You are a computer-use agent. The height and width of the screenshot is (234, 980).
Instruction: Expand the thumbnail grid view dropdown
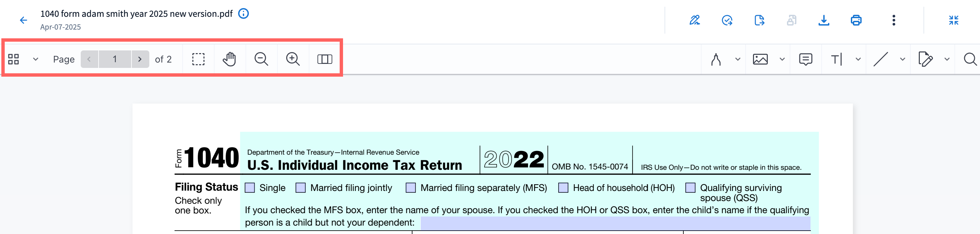point(35,60)
